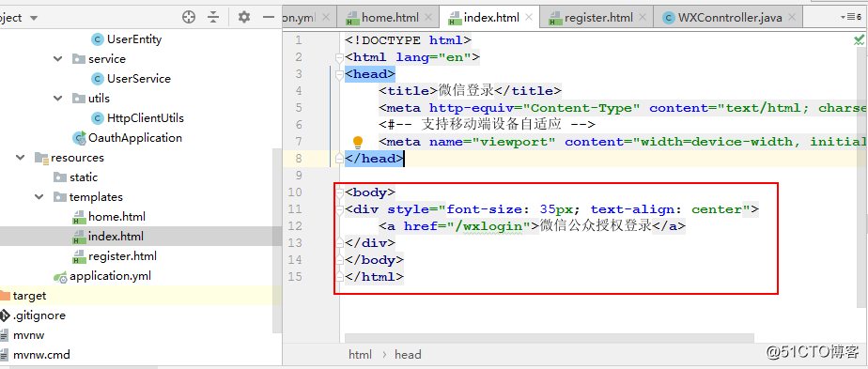868x369 pixels.
Task: Show hidden tabs list dropdown
Action: (851, 18)
